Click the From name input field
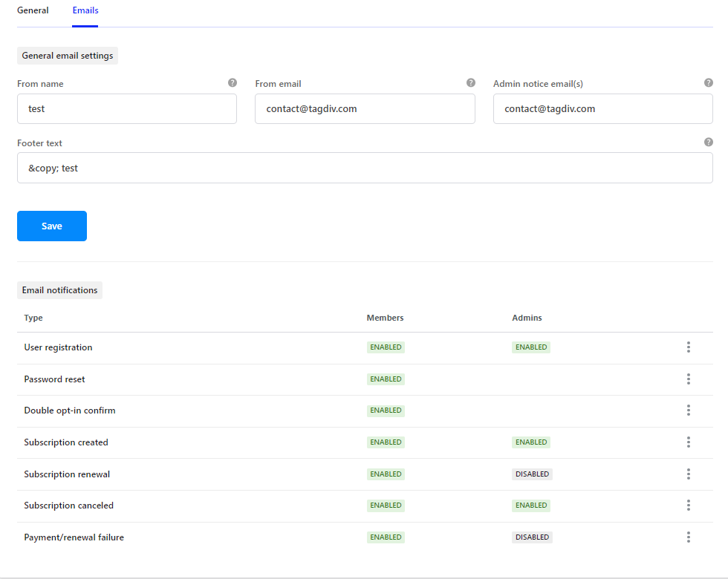728x579 pixels. tap(127, 108)
